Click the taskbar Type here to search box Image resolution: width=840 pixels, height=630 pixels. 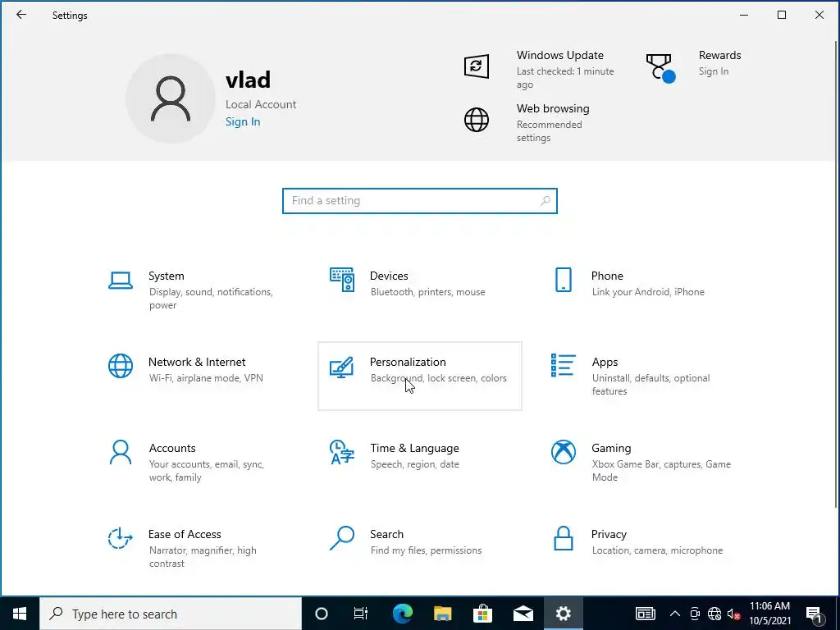pos(171,614)
